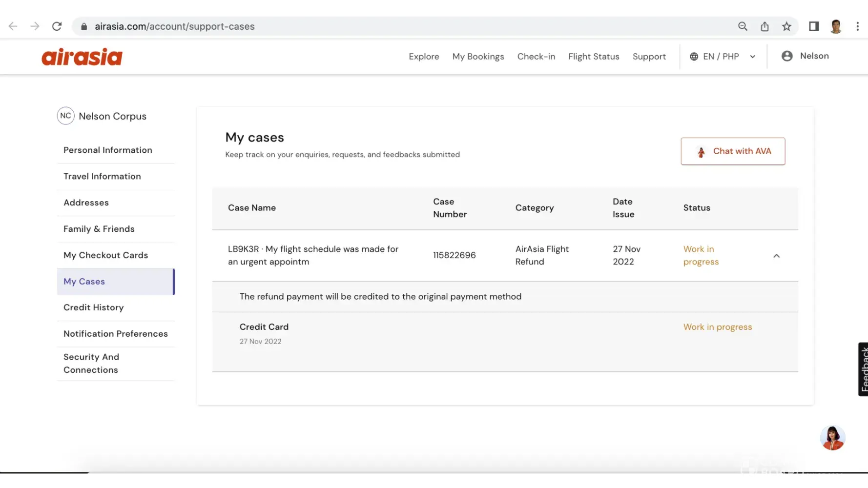Screen dimensions: 868x488
Task: Click the browser share icon
Action: pos(765,26)
